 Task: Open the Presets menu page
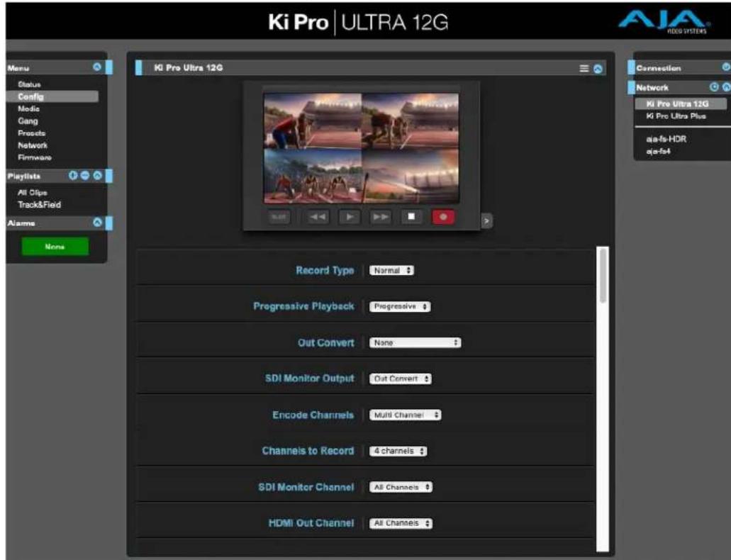32,133
